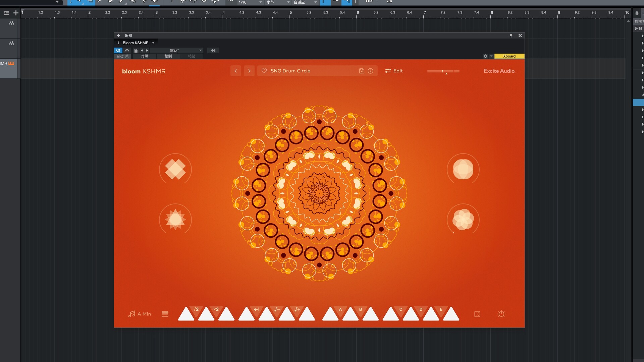Randomize with the dice icon
Screen dimensions: 644x362
coord(477,314)
